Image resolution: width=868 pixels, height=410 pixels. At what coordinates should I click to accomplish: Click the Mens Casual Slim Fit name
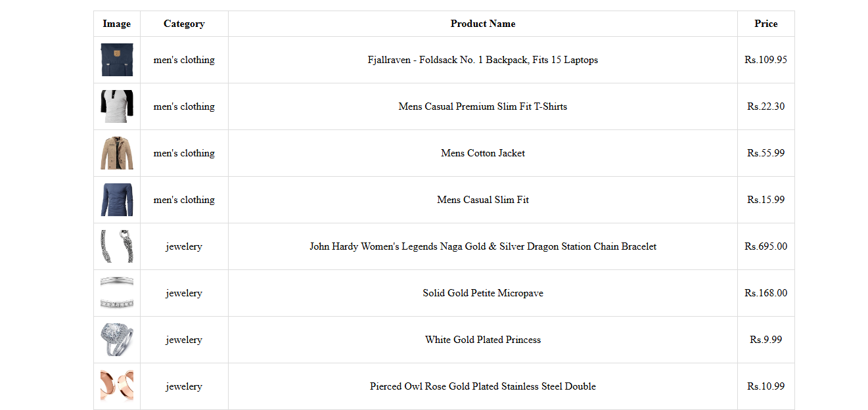[483, 200]
